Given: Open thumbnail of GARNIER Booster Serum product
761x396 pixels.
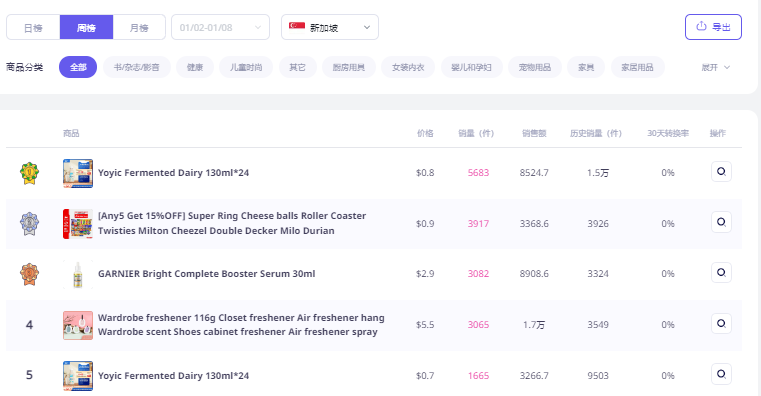Looking at the screenshot, I should click(x=78, y=274).
